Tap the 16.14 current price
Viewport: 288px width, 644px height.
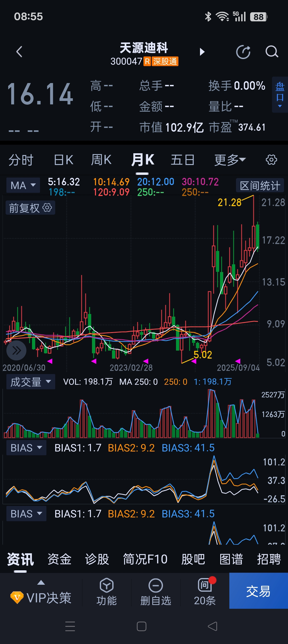40,94
